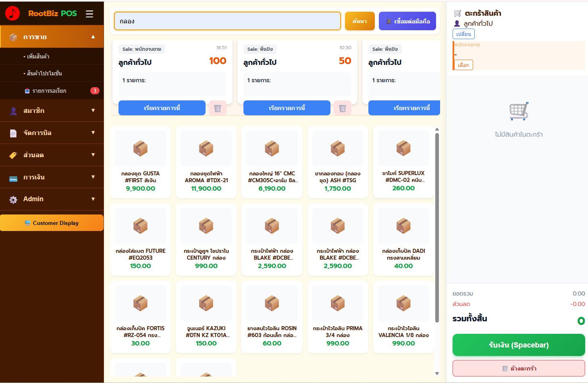Click the trash icon on the second held sale

click(x=342, y=108)
